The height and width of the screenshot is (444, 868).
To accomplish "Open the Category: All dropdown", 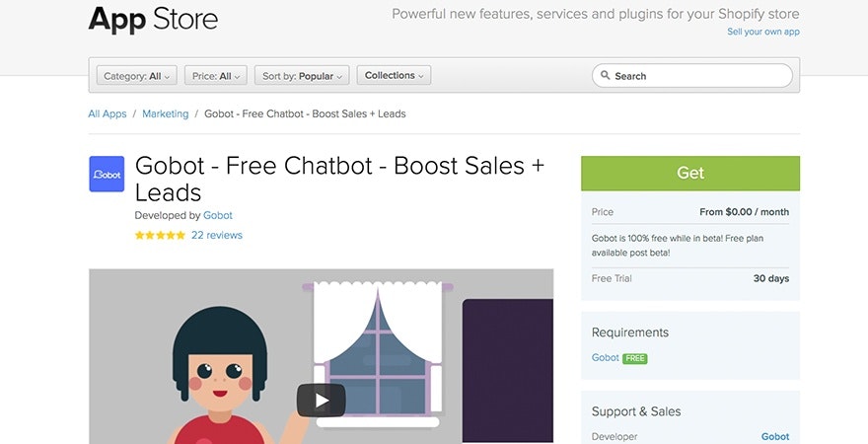I will tap(137, 76).
